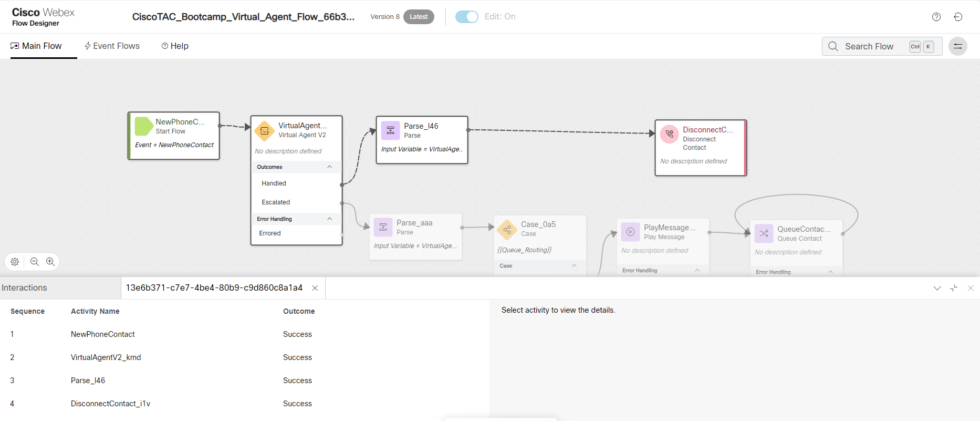This screenshot has height=421, width=980.
Task: Select NewPhoneContact row in interactions table
Action: click(x=244, y=334)
